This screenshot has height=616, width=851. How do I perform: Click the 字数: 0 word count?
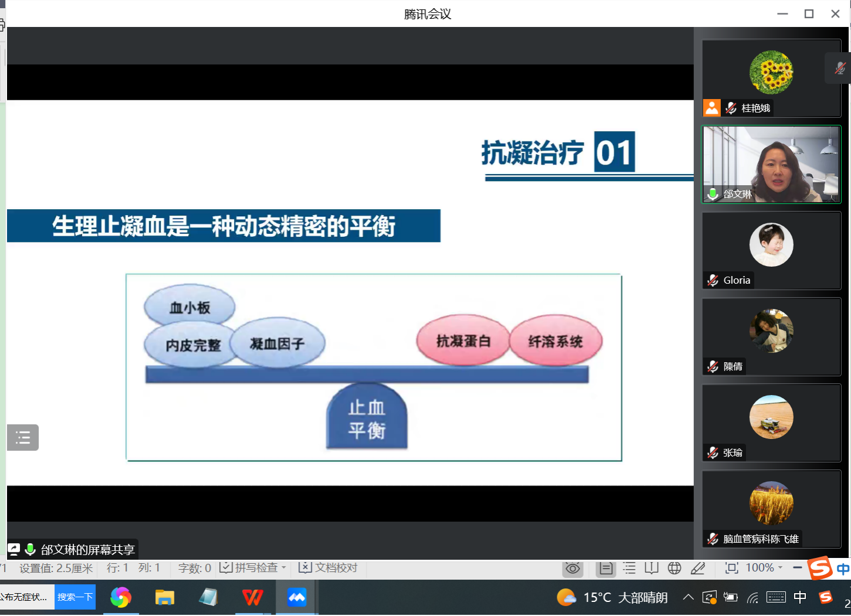[194, 568]
